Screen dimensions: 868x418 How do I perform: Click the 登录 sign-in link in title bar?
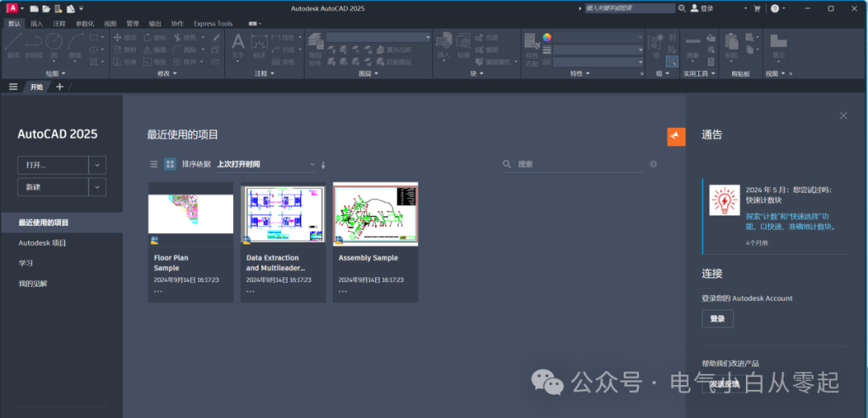pos(702,8)
